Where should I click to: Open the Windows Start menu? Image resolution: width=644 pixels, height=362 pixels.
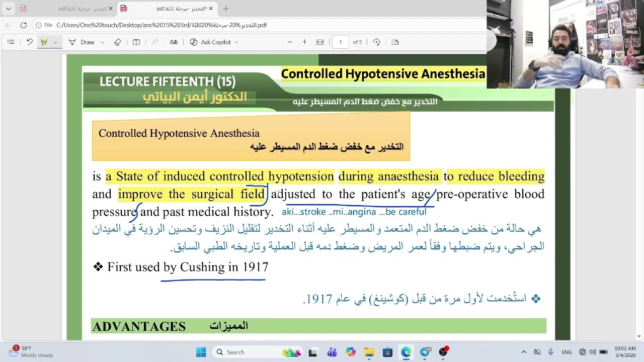pos(201,352)
